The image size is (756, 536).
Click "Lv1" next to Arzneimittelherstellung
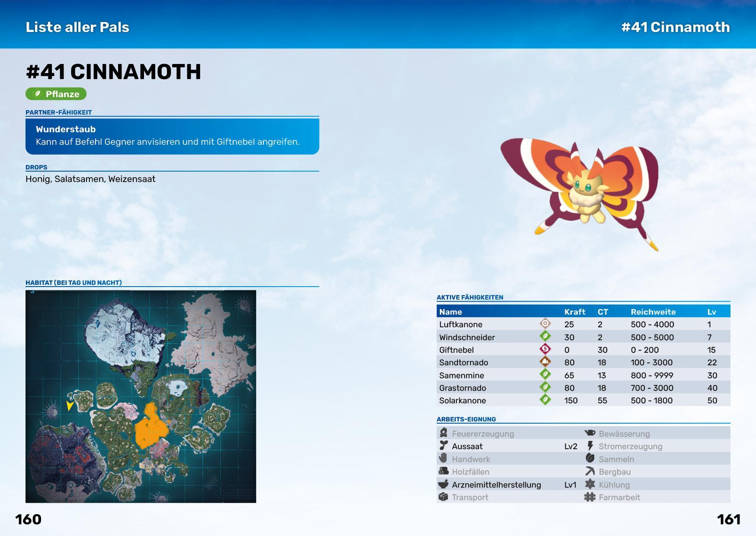coord(570,485)
